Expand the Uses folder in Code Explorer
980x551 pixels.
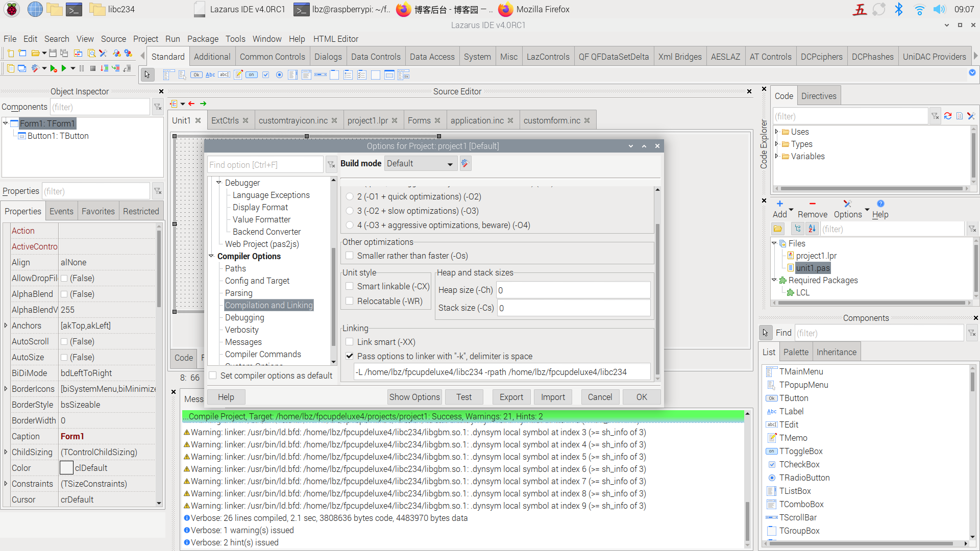tap(777, 132)
